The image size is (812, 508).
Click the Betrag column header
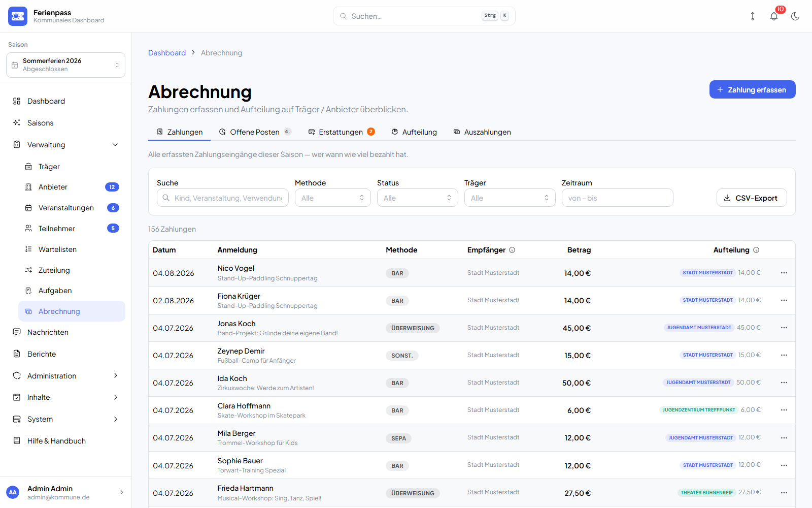[x=579, y=250]
